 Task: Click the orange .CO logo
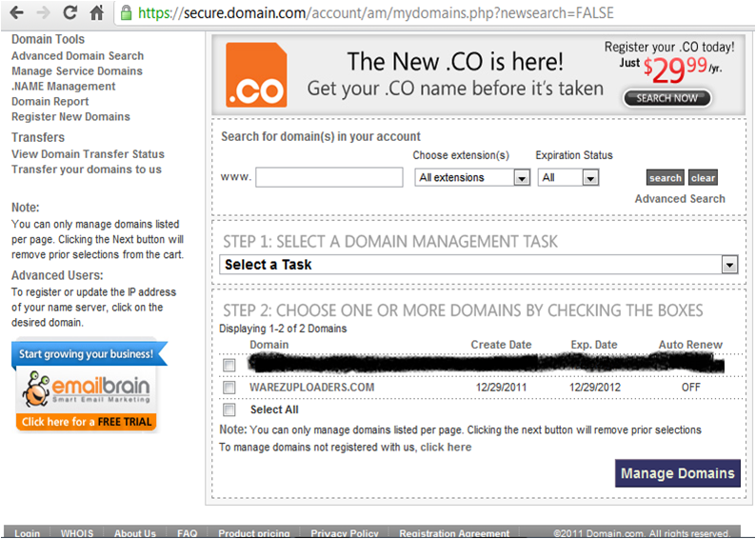pos(256,74)
